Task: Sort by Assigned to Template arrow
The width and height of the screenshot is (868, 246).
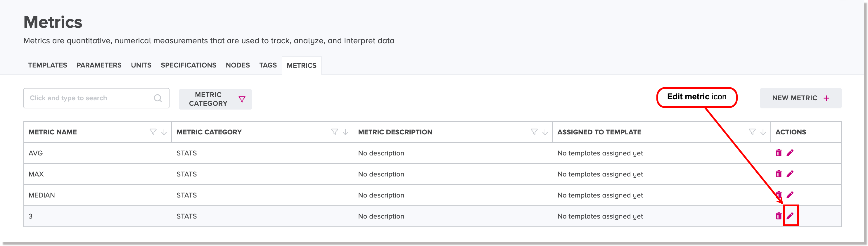Action: (x=763, y=132)
